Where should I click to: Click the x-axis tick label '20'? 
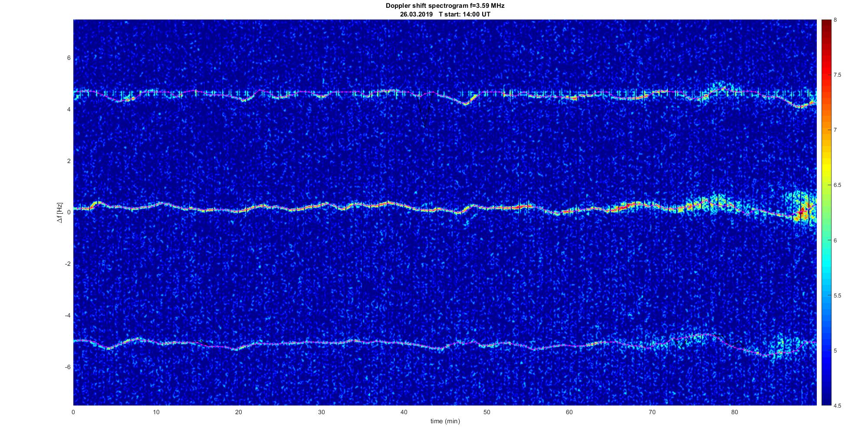point(238,412)
